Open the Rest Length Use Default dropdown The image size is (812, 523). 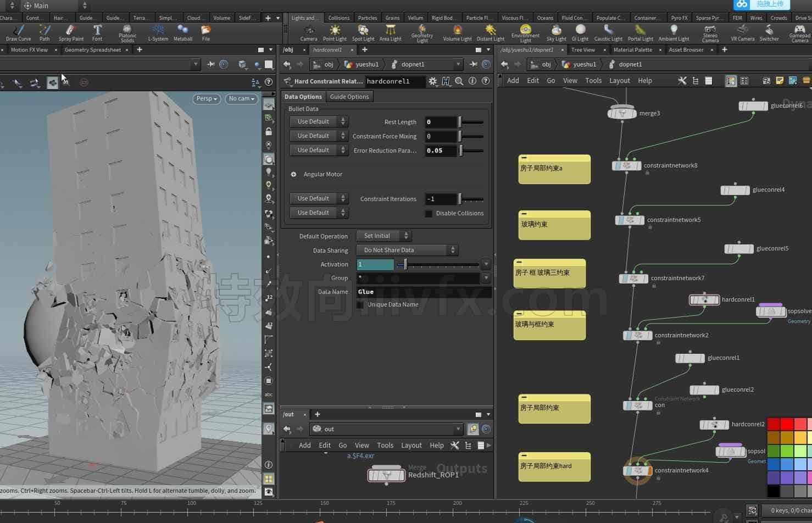tap(319, 121)
